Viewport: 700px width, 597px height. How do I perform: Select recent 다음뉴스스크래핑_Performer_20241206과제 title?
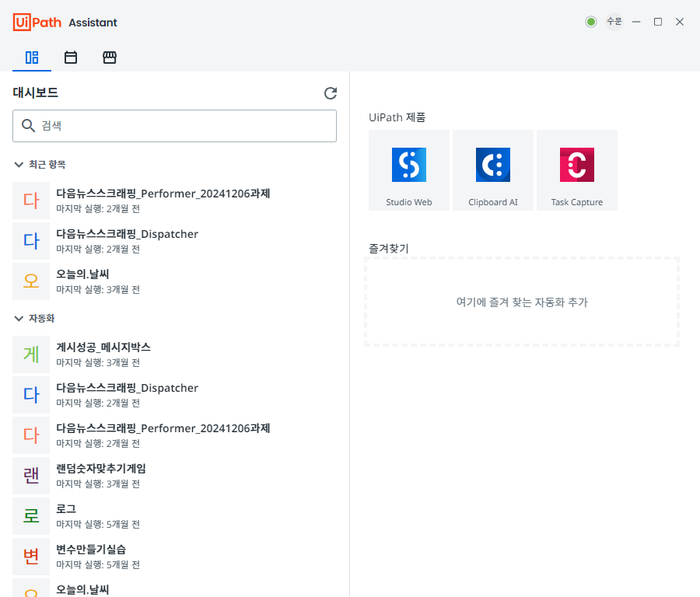163,194
